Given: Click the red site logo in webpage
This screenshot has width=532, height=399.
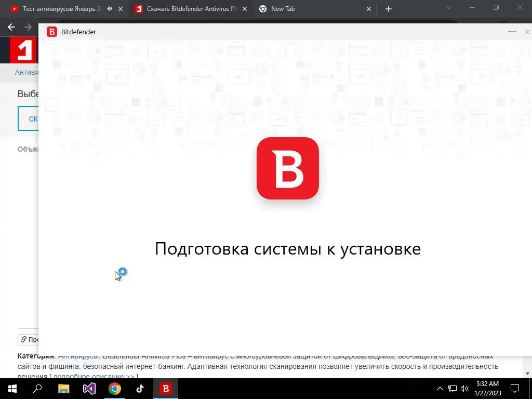Looking at the screenshot, I should pos(23,50).
